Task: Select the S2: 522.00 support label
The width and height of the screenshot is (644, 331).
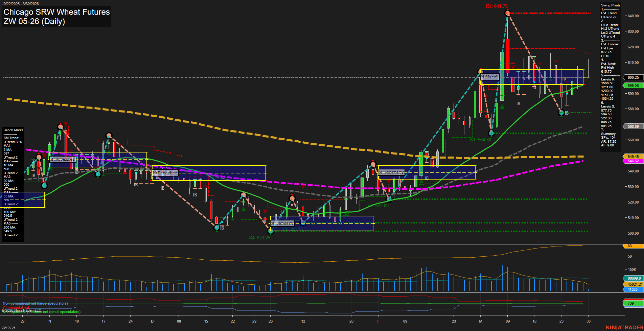Action: click(x=378, y=206)
